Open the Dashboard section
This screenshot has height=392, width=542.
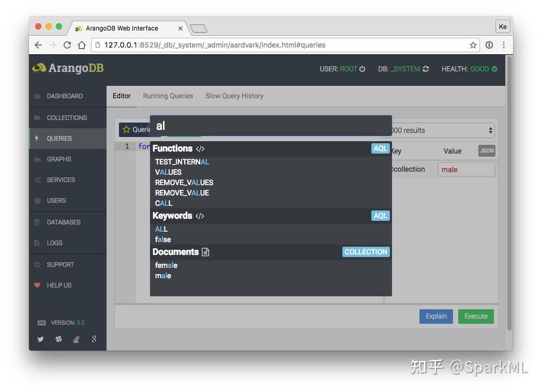(65, 96)
